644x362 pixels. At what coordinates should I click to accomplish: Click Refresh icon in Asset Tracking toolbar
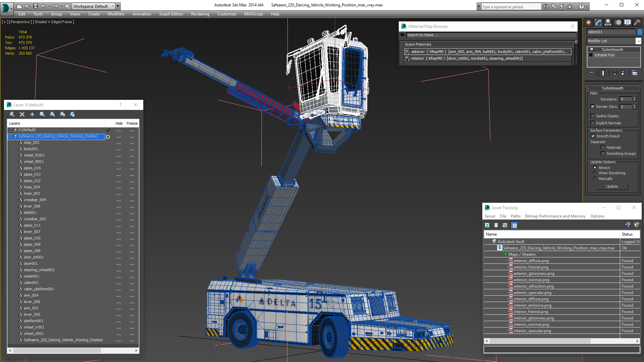click(x=487, y=225)
